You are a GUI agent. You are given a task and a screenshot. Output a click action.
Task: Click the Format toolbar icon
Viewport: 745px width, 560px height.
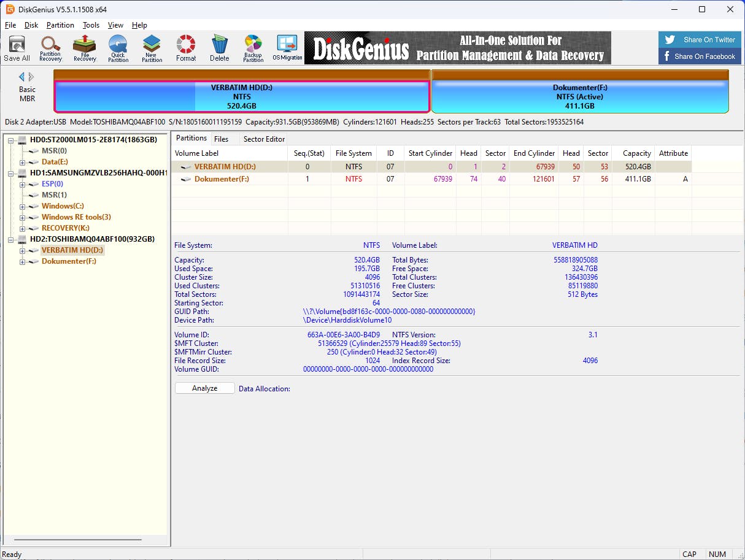click(x=186, y=48)
